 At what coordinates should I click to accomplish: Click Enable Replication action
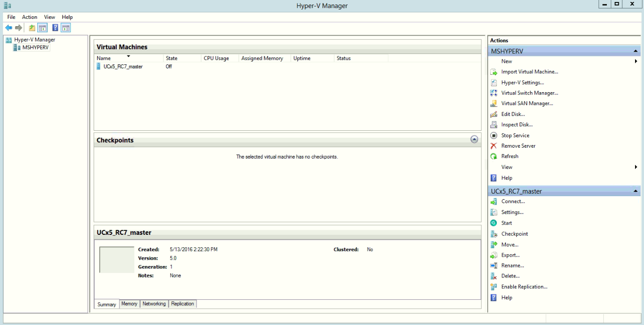[x=524, y=287]
